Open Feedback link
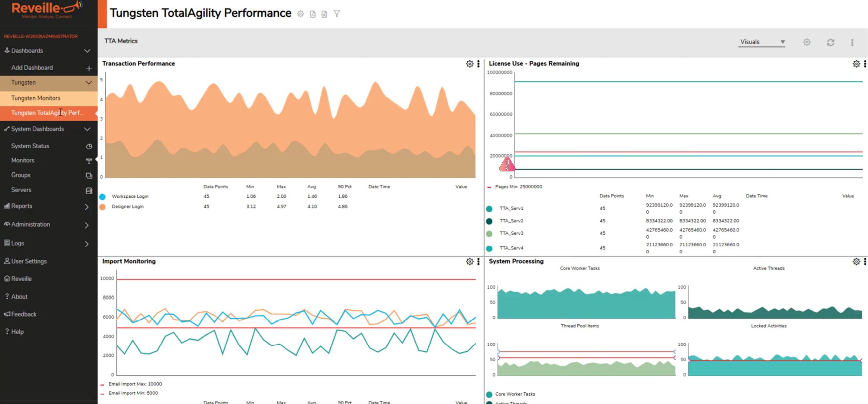The image size is (868, 404). (20, 314)
